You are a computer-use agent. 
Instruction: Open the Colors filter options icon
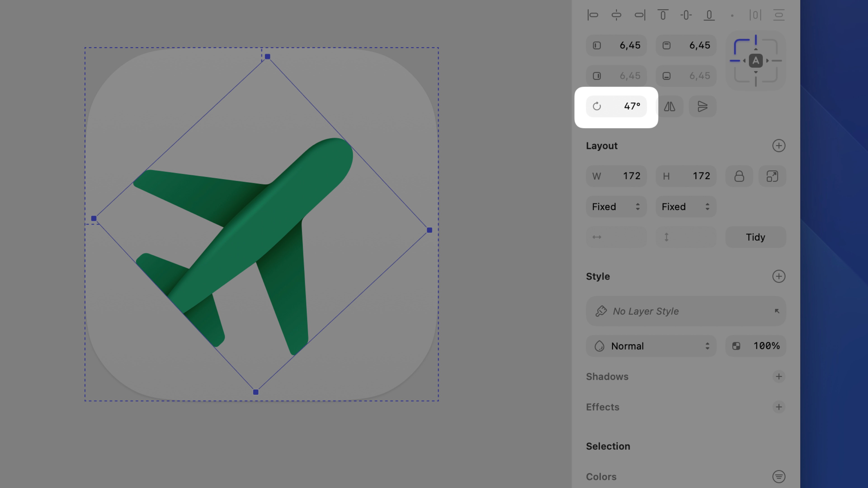(x=779, y=476)
